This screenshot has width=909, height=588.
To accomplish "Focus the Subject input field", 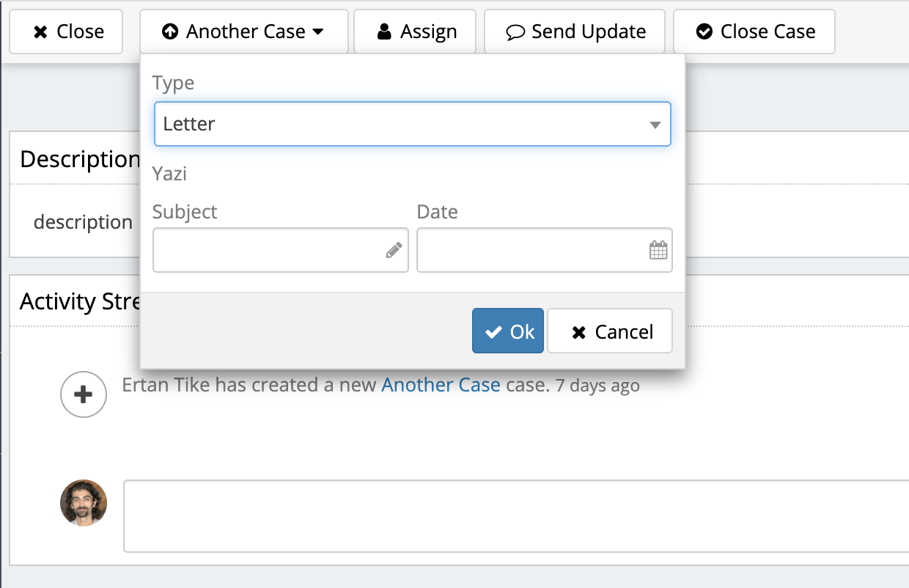I will click(x=280, y=250).
